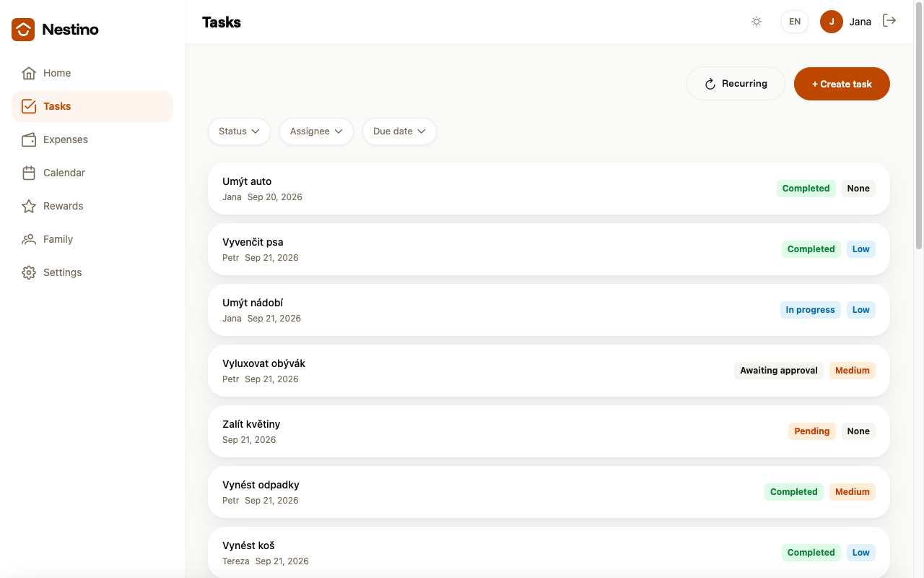Click the Calendar icon in the sidebar
924x578 pixels.
pos(29,173)
